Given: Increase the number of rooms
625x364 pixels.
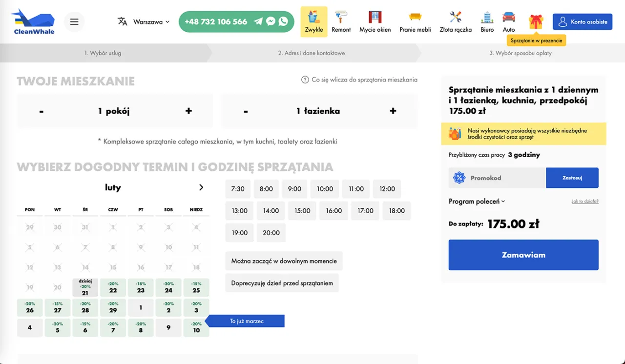Looking at the screenshot, I should coord(188,111).
